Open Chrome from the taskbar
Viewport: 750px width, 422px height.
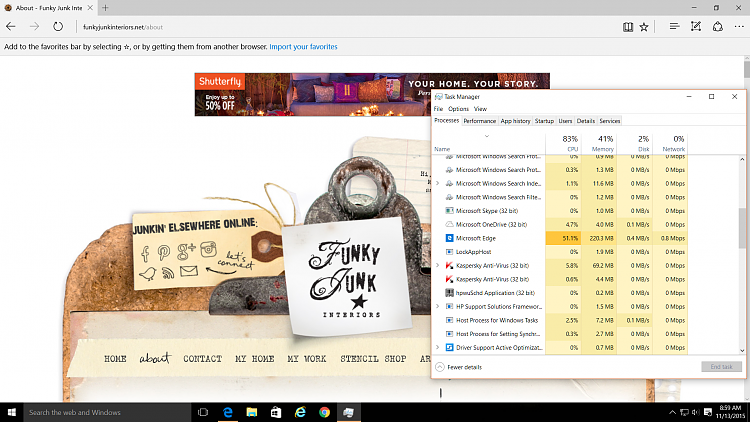pyautogui.click(x=324, y=412)
